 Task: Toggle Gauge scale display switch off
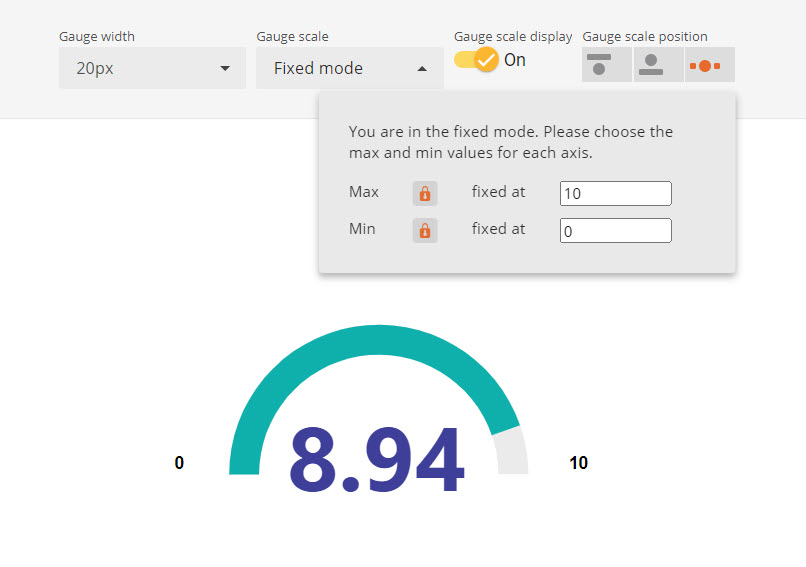[x=476, y=60]
